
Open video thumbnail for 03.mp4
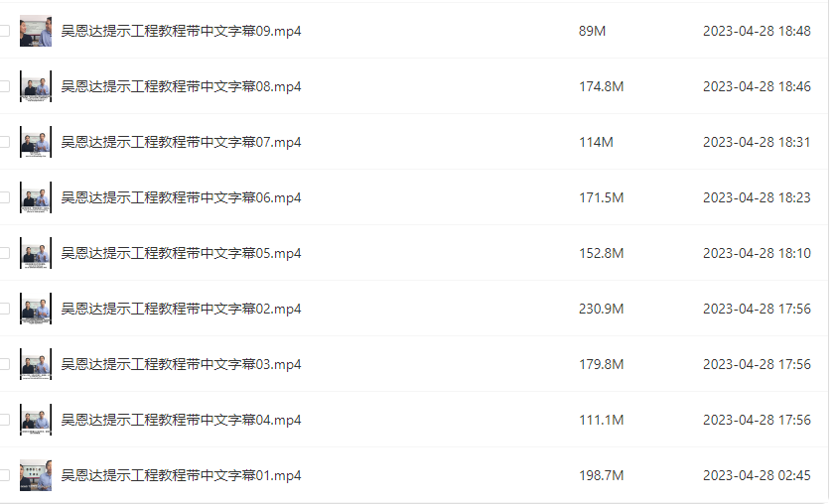coord(35,364)
